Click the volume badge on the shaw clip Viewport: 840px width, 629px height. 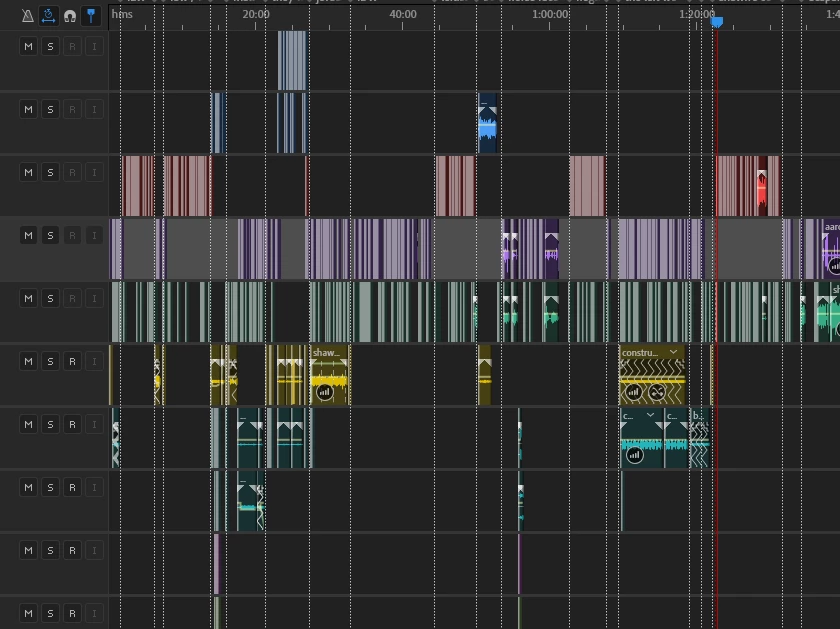pyautogui.click(x=324, y=392)
